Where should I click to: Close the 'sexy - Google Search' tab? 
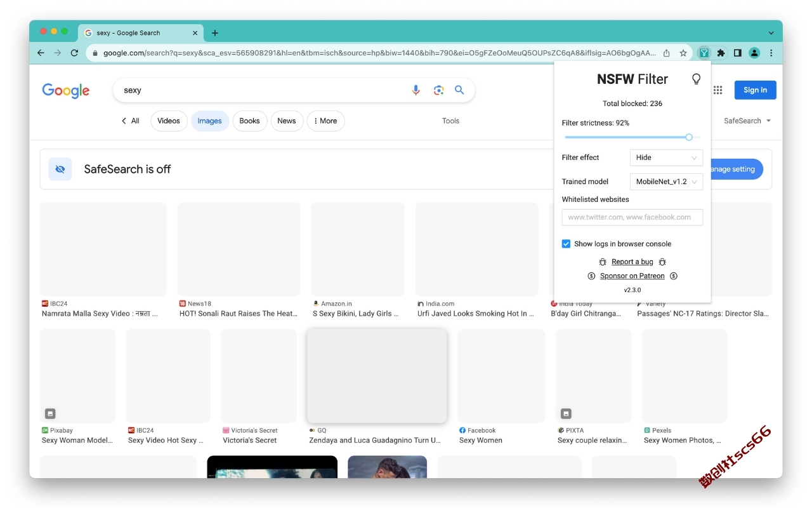point(195,33)
